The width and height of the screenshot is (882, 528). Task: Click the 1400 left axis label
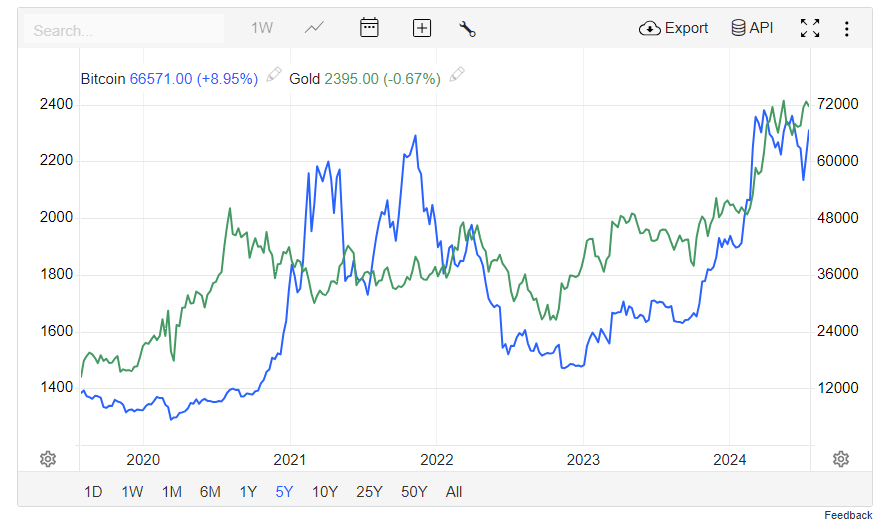pos(56,387)
